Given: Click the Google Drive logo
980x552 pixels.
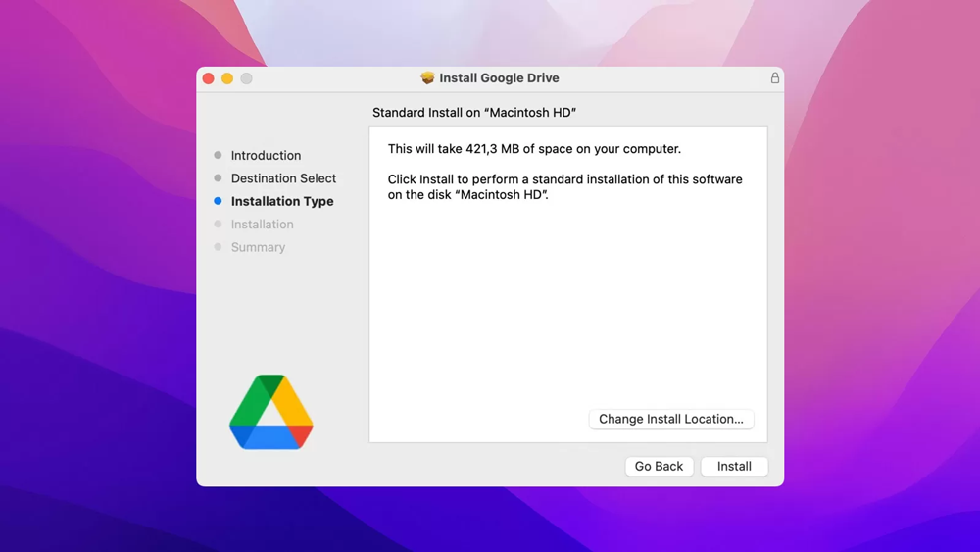Looking at the screenshot, I should pyautogui.click(x=271, y=412).
